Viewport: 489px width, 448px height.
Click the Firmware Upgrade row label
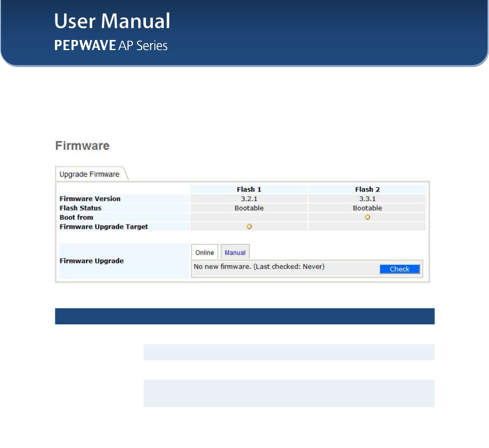[x=92, y=261]
